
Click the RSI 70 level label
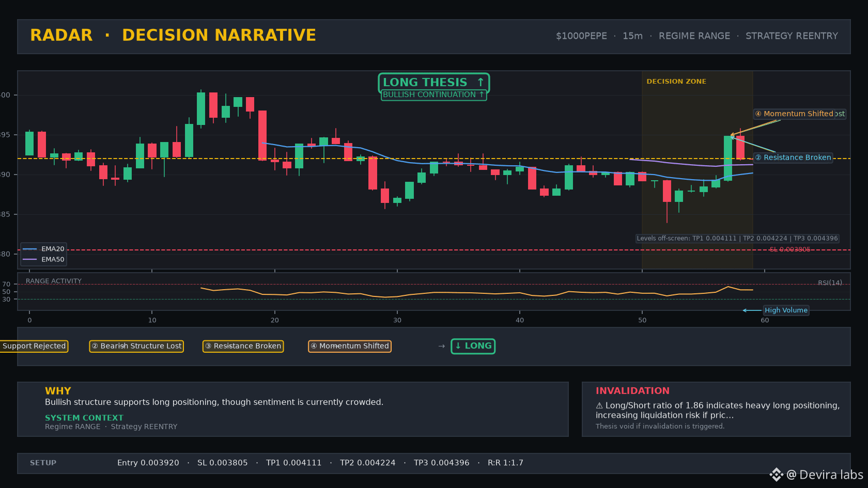pyautogui.click(x=6, y=285)
